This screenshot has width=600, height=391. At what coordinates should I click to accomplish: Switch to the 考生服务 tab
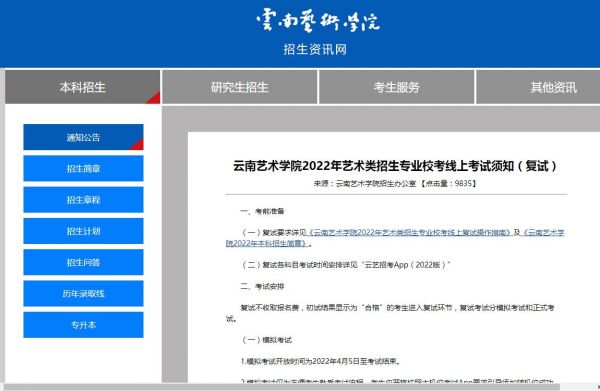point(396,87)
